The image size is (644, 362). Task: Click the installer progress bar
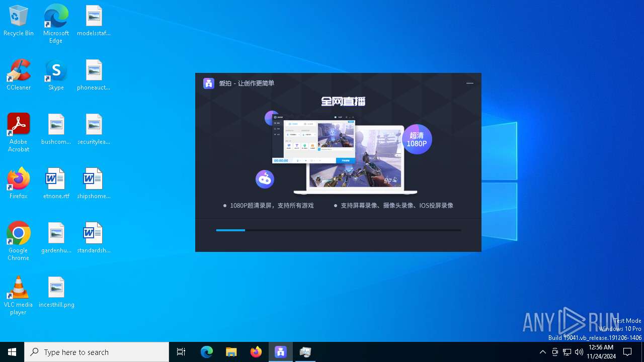tap(339, 230)
